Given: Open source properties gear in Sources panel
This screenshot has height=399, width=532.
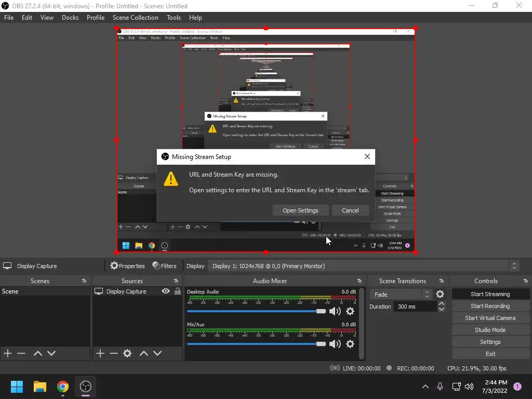Looking at the screenshot, I should tap(127, 353).
